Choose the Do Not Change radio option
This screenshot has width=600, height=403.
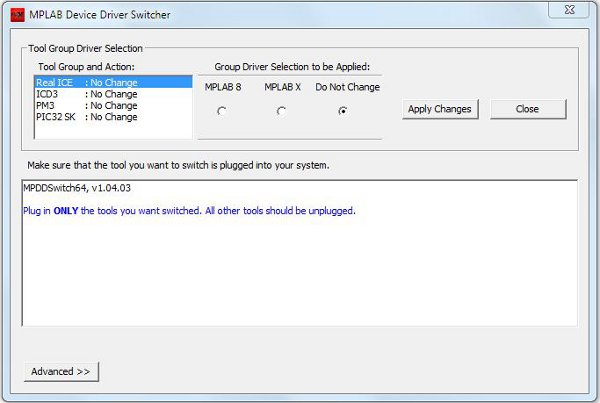[343, 111]
